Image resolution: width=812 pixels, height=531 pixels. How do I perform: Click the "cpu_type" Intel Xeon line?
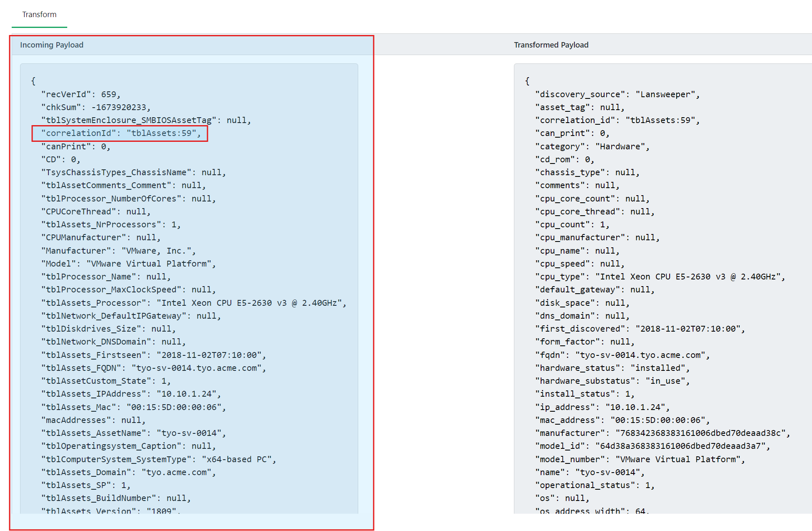pos(660,277)
